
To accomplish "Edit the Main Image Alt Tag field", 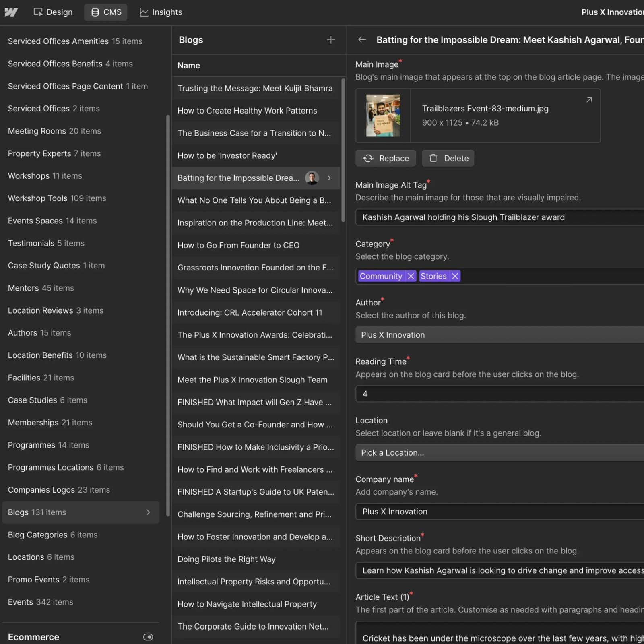I will coord(500,217).
